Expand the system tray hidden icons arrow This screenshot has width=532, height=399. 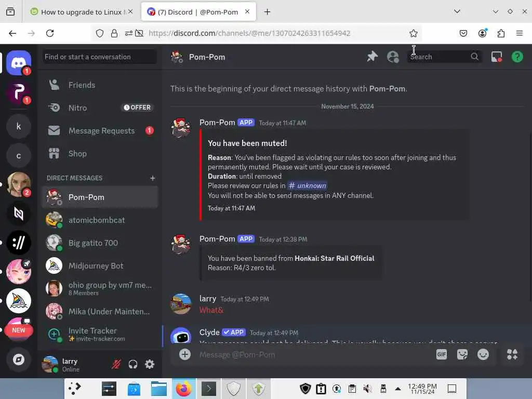coord(397,389)
